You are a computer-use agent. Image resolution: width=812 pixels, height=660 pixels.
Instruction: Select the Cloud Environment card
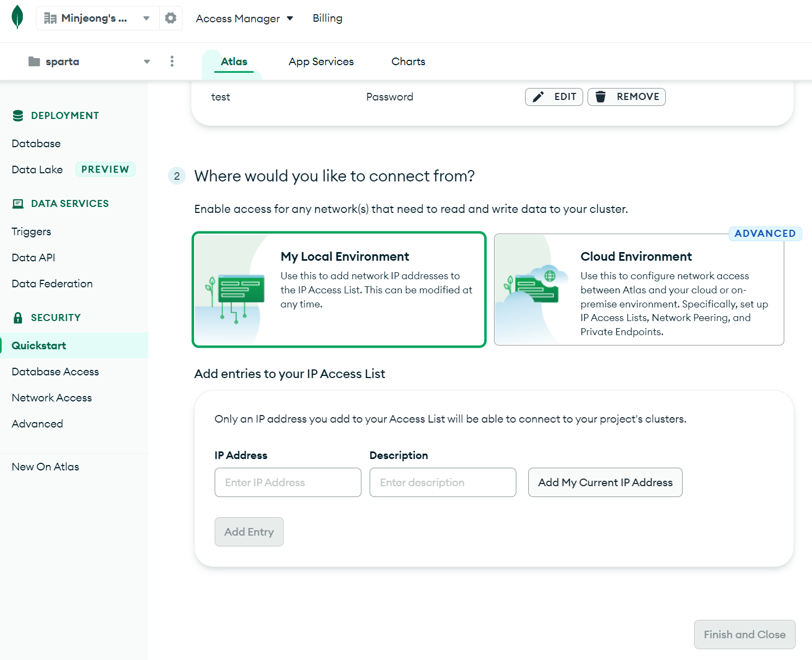(x=639, y=290)
